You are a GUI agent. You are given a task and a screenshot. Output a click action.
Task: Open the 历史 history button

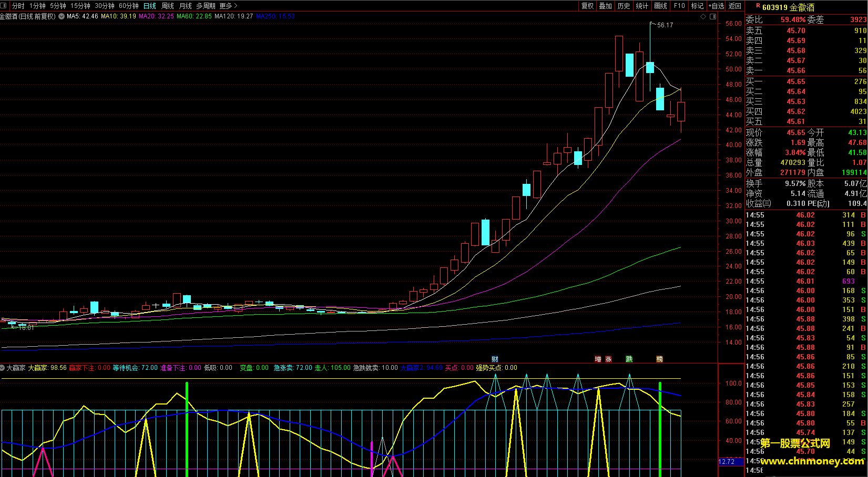(x=624, y=6)
